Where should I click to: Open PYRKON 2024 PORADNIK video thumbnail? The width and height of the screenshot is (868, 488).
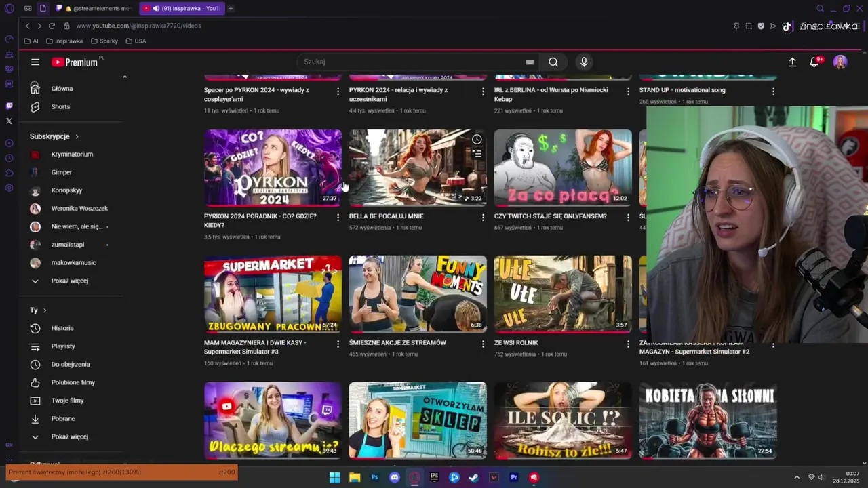(273, 167)
